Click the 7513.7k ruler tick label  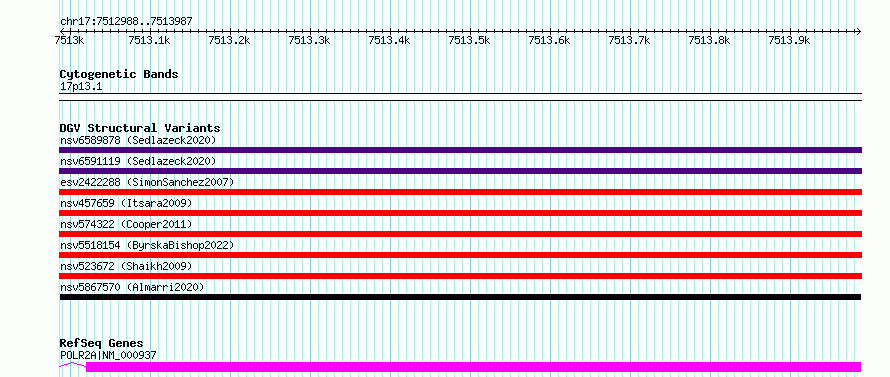[x=629, y=40]
